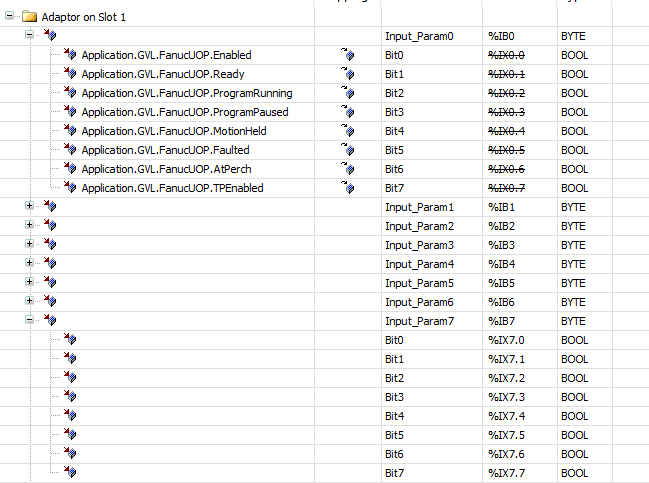Viewport: 649px width, 483px height.
Task: Collapse the Adaptor on Slot 1 node
Action: tap(10, 17)
